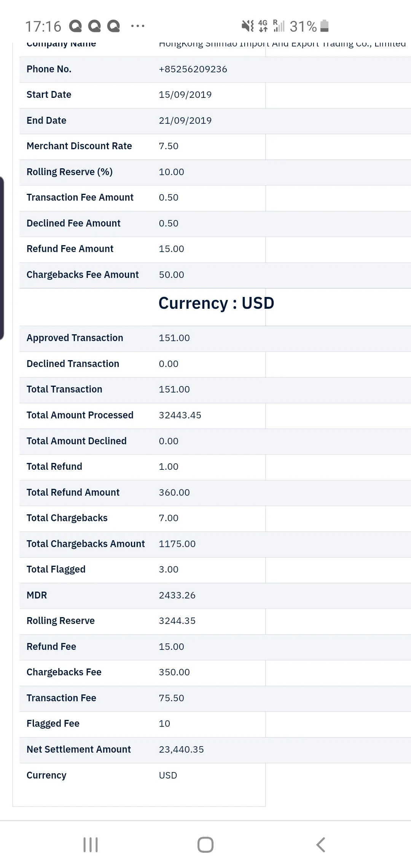Tap the third chat notification icon

click(x=113, y=26)
